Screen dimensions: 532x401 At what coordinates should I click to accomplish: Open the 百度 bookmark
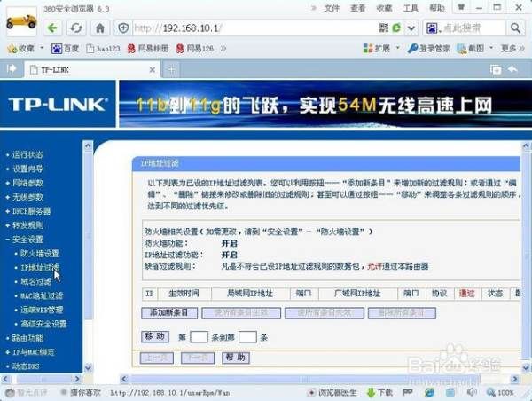pyautogui.click(x=65, y=49)
